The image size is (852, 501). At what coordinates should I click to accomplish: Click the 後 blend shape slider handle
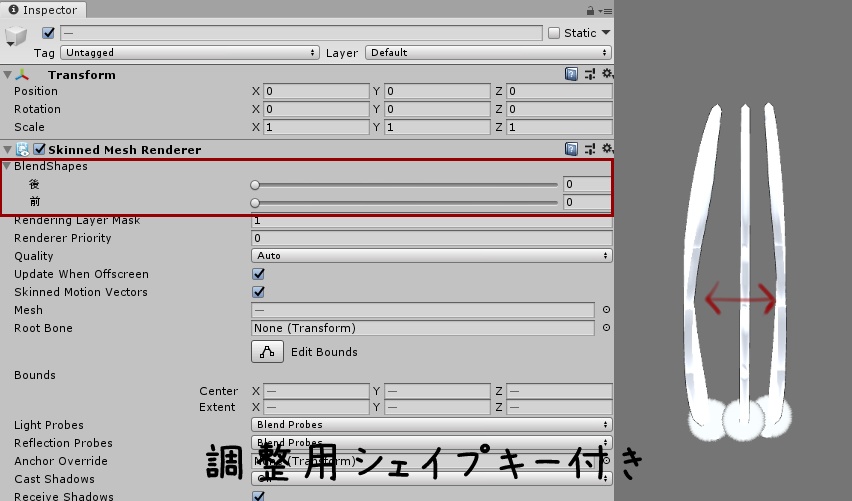[255, 185]
